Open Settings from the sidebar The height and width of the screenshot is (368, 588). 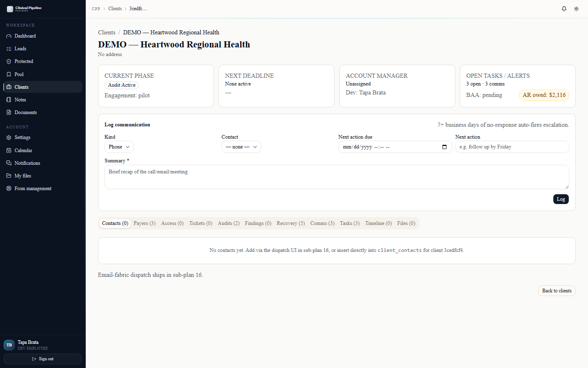pos(42,138)
